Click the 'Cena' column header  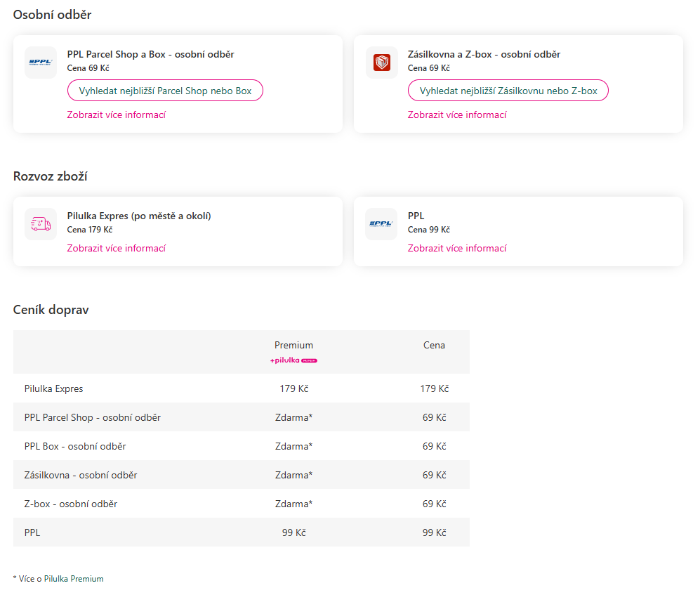[434, 346]
